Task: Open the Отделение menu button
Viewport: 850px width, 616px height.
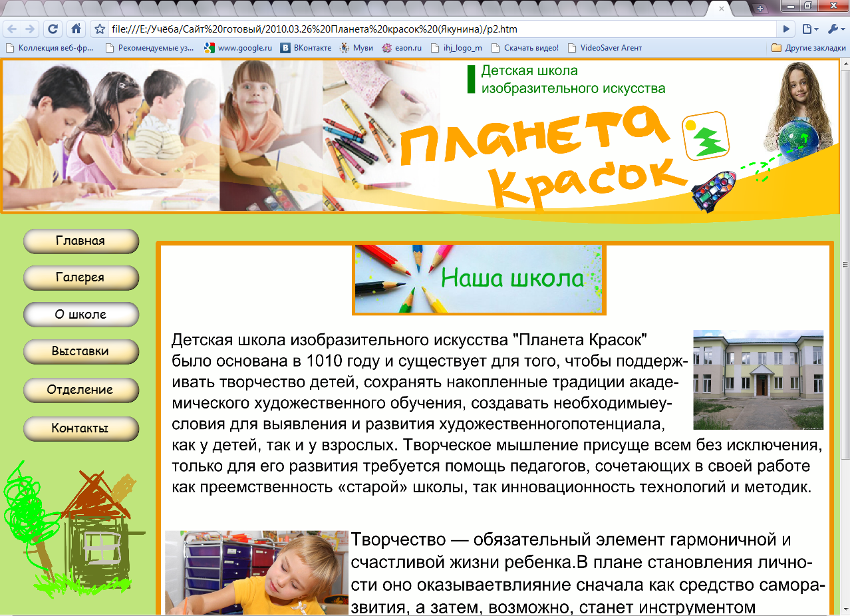Action: click(x=80, y=390)
